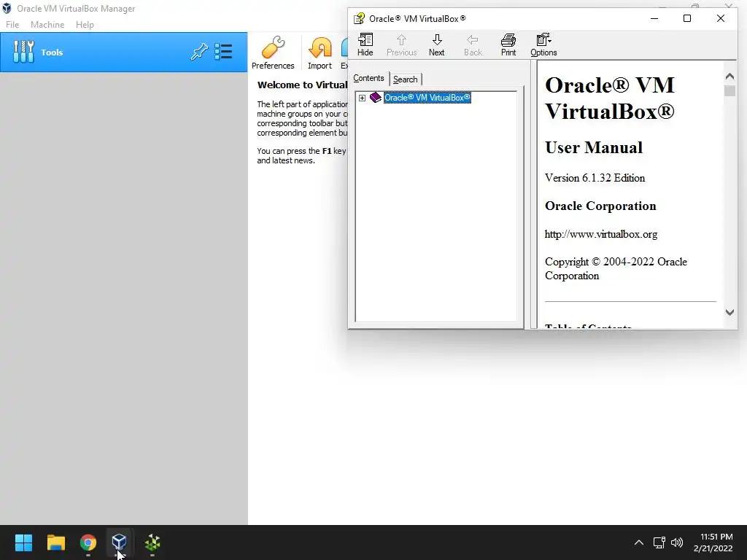Click the Hide button in help toolbar

pos(365,45)
